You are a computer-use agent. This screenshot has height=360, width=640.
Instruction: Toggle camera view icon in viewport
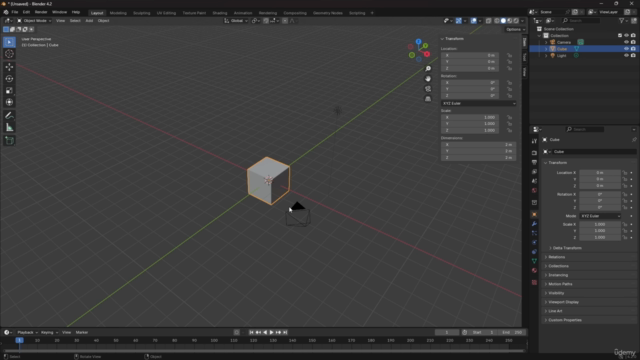click(428, 89)
